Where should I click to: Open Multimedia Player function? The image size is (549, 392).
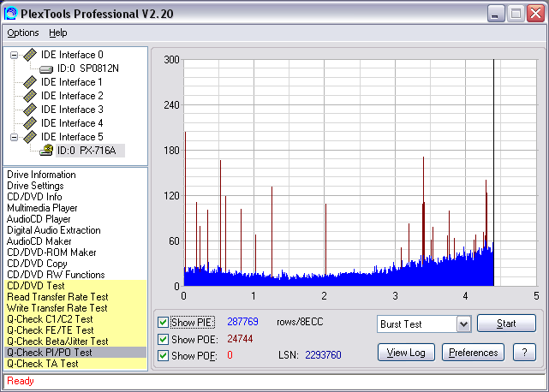[x=42, y=208]
